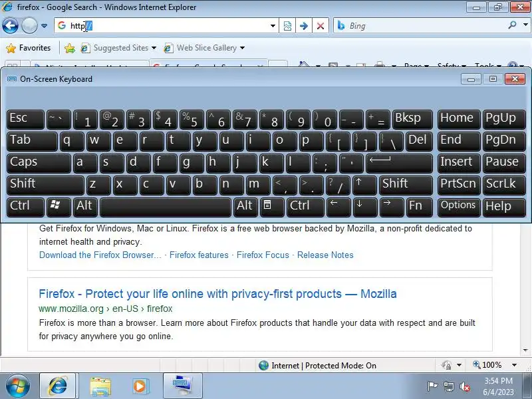The width and height of the screenshot is (532, 399).
Task: Click the security settings icon in status bar
Action: pyautogui.click(x=446, y=365)
